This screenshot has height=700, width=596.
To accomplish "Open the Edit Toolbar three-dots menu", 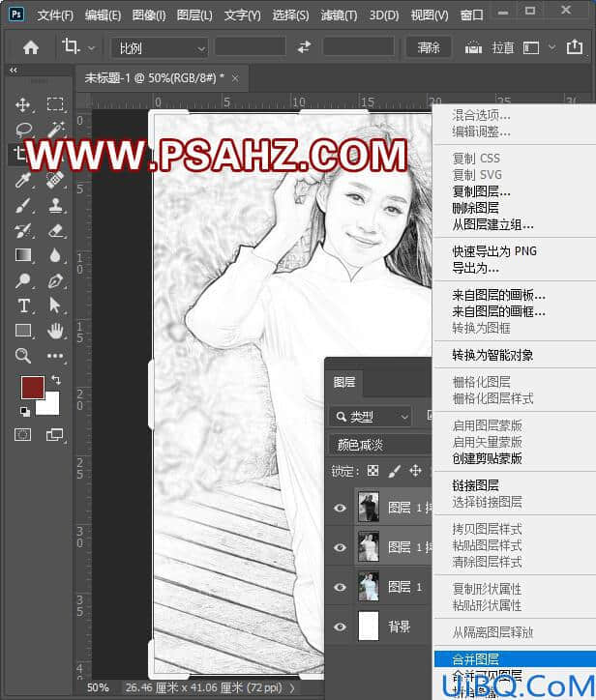I will [55, 356].
